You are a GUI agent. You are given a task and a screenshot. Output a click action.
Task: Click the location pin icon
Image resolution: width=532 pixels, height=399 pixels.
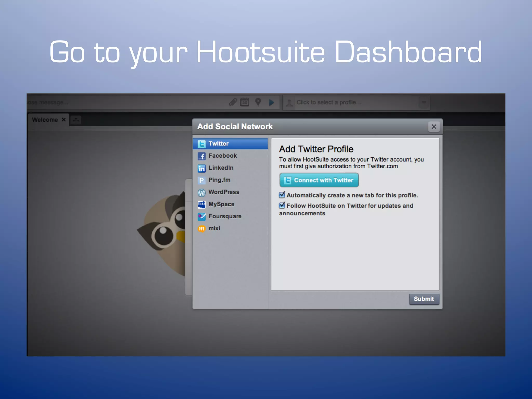258,102
